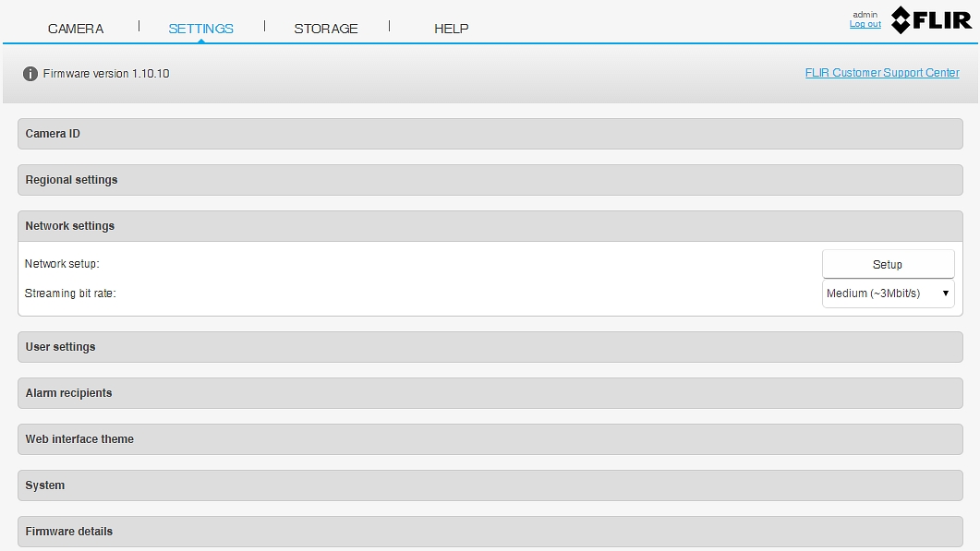Expand the User settings section
980x551 pixels.
click(x=490, y=347)
